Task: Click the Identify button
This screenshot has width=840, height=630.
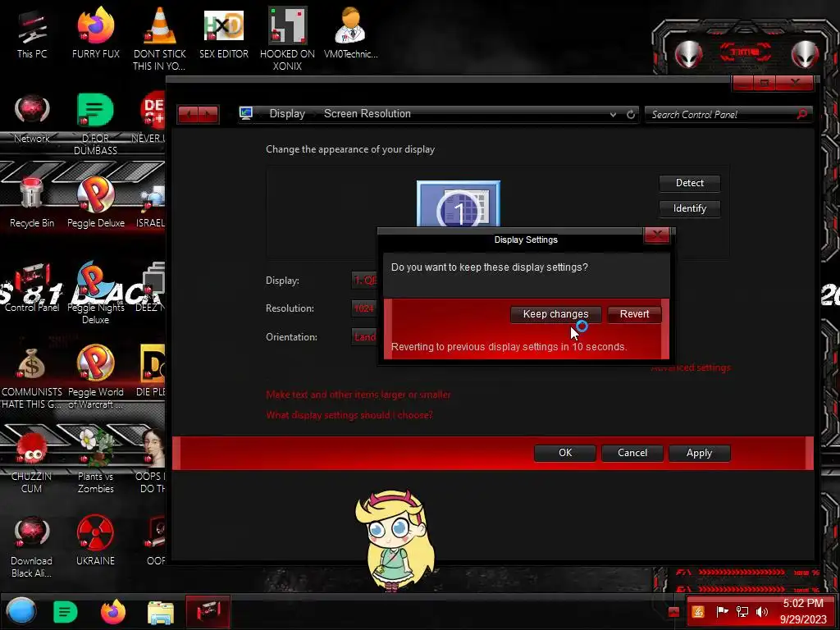Action: 689,208
